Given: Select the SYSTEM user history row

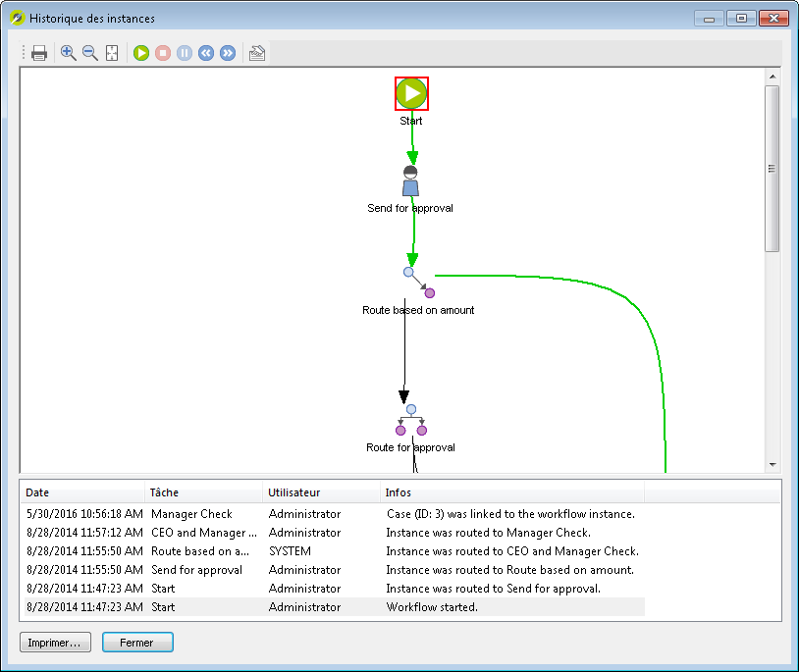Looking at the screenshot, I should [x=335, y=551].
